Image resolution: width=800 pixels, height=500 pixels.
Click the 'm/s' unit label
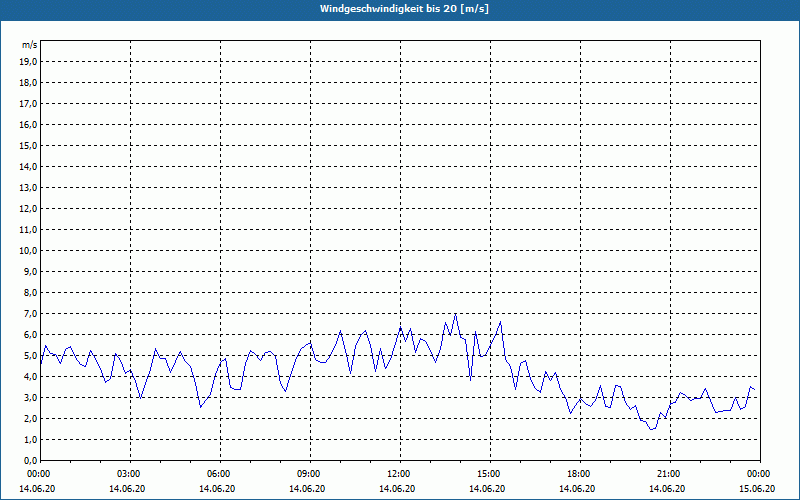pyautogui.click(x=29, y=45)
